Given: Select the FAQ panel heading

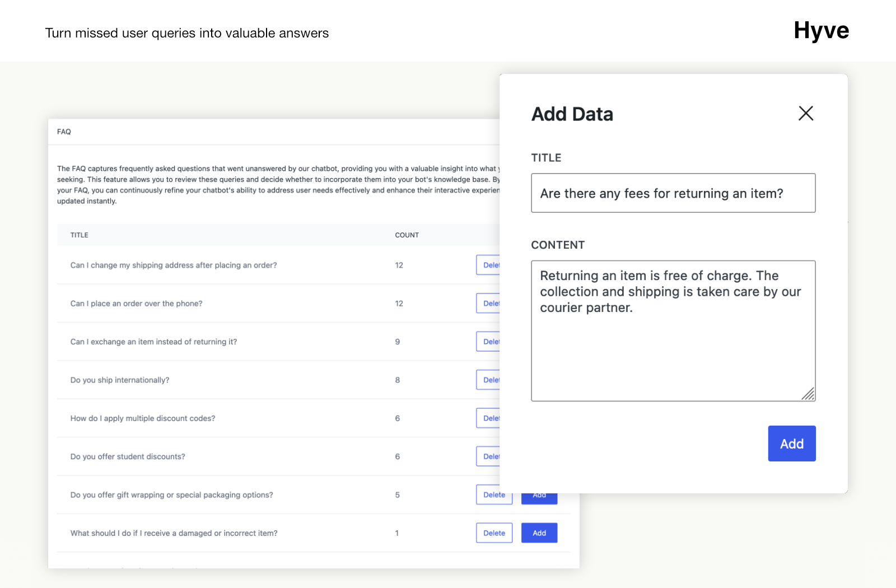Looking at the screenshot, I should tap(64, 132).
